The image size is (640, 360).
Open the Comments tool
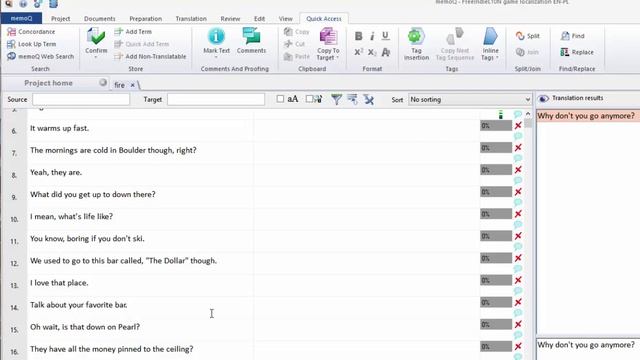[x=251, y=41]
